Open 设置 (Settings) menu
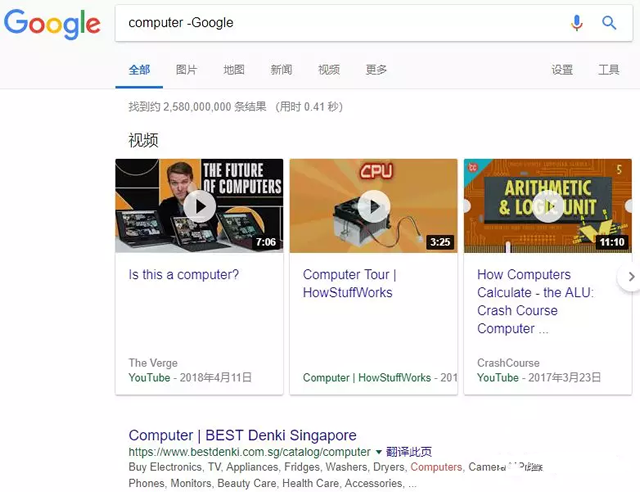 (x=562, y=70)
